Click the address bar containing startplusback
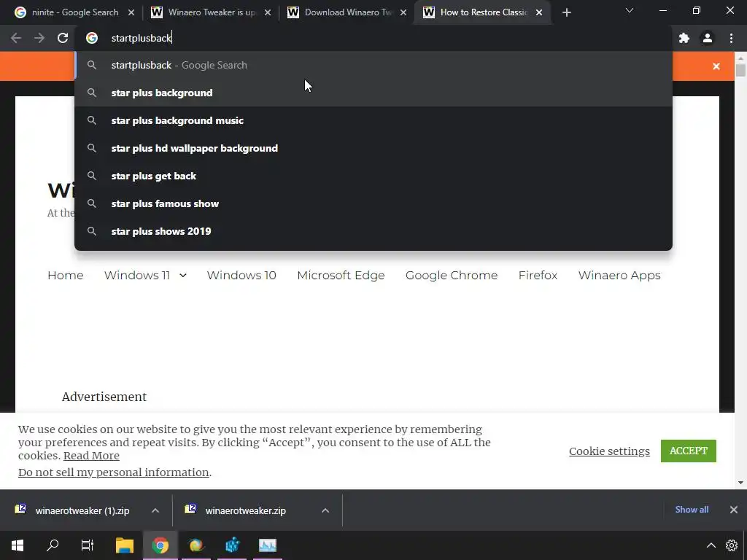747x560 pixels. [x=373, y=38]
